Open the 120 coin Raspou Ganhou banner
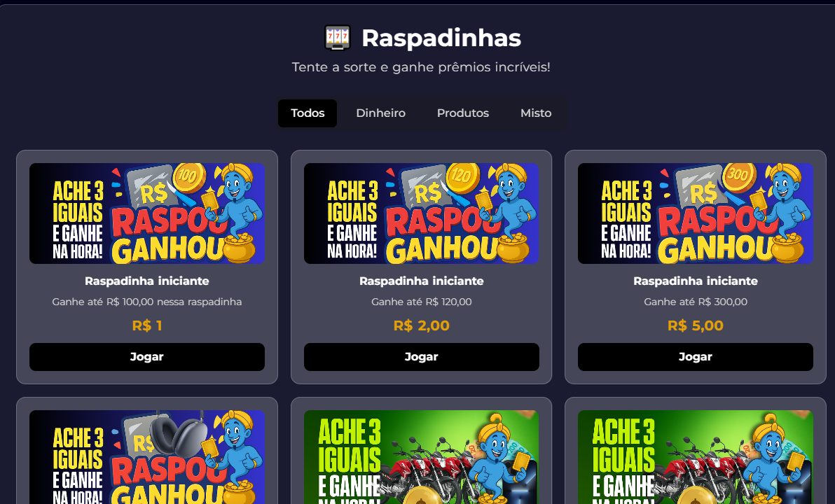Viewport: 835px width, 504px height. tap(421, 213)
